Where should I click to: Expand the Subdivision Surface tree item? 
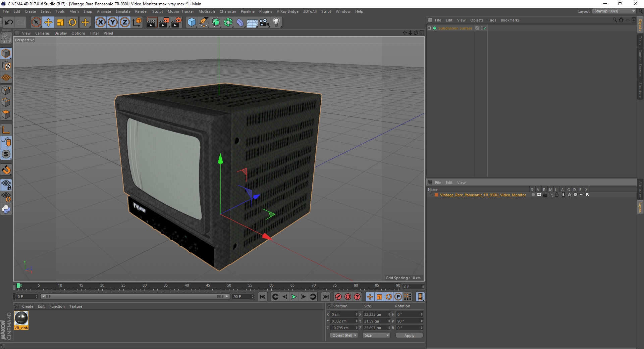[429, 28]
